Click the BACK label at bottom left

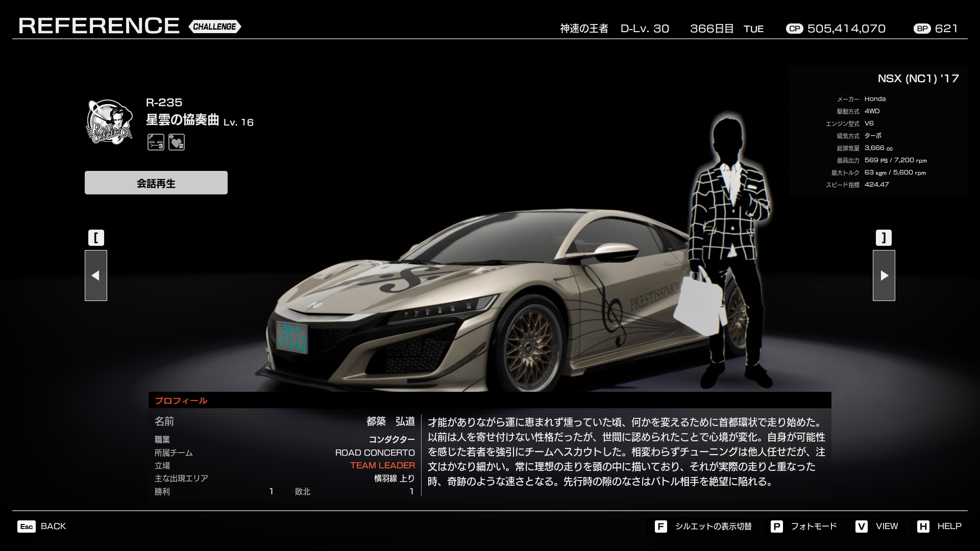click(x=53, y=526)
